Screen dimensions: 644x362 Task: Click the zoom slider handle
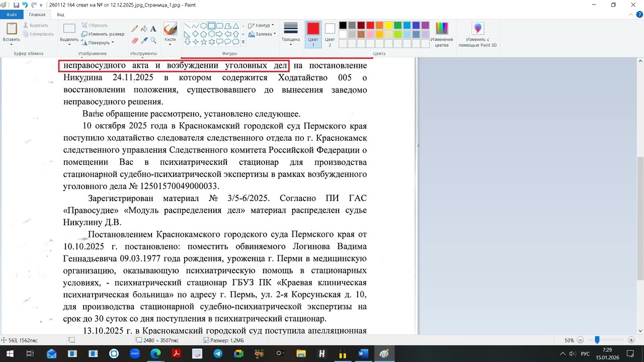(x=597, y=340)
